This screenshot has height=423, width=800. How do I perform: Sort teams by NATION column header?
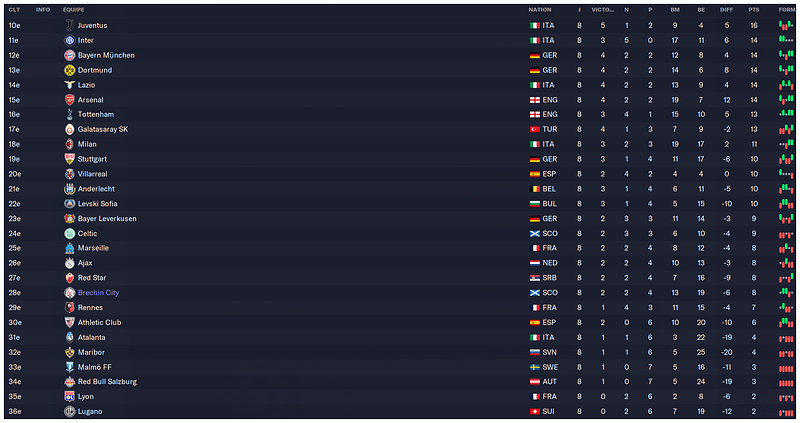click(540, 10)
